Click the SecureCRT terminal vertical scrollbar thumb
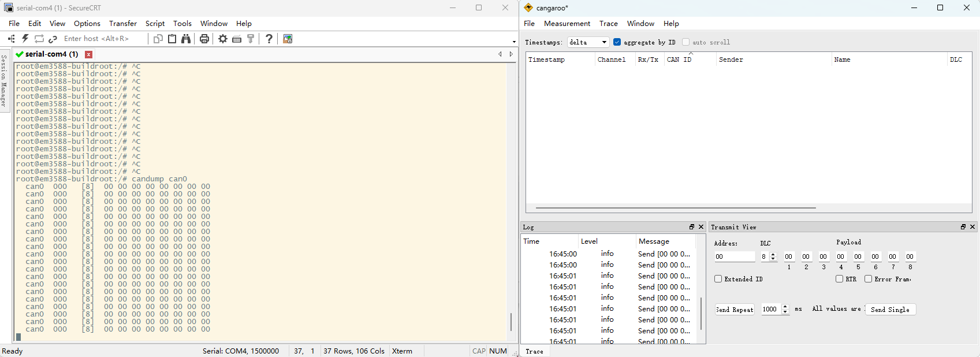Image resolution: width=980 pixels, height=357 pixels. tap(511, 322)
